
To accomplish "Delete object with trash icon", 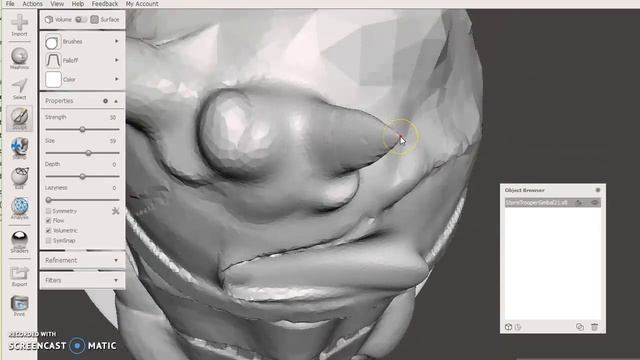I will click(594, 327).
